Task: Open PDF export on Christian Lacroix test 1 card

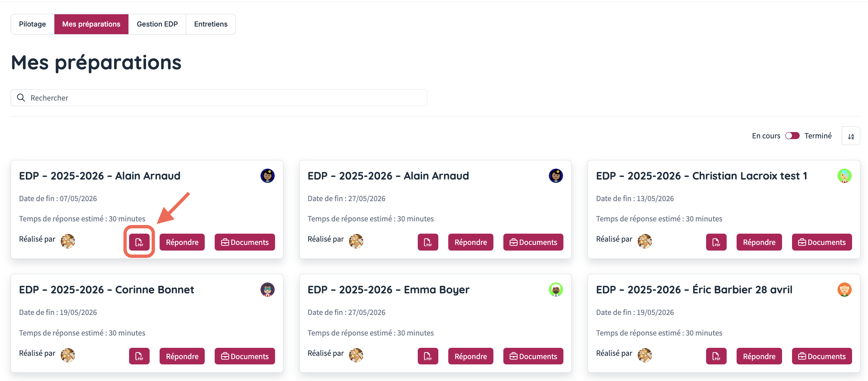Action: tap(716, 242)
